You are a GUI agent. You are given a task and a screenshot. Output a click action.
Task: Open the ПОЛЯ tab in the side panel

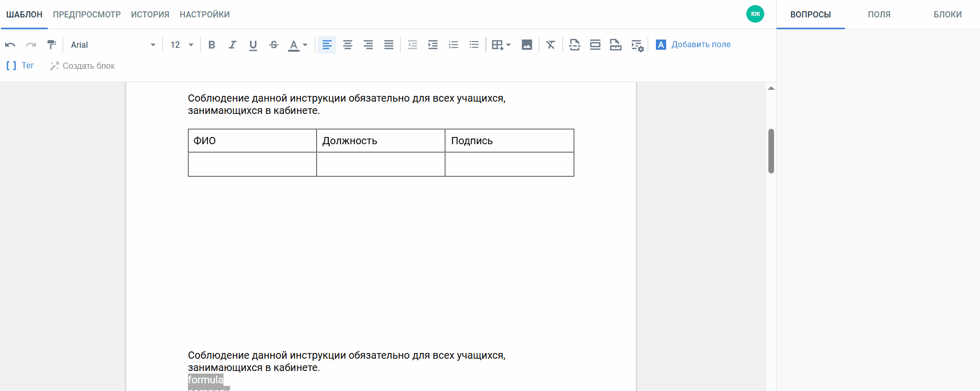click(879, 14)
